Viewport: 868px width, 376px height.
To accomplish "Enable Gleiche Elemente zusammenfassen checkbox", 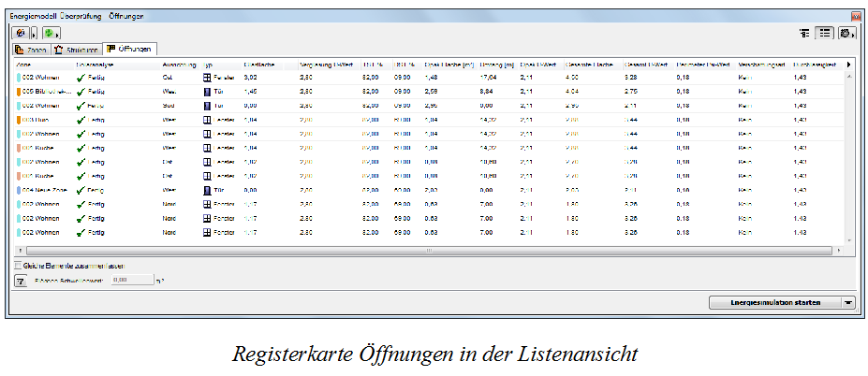I will tap(19, 265).
